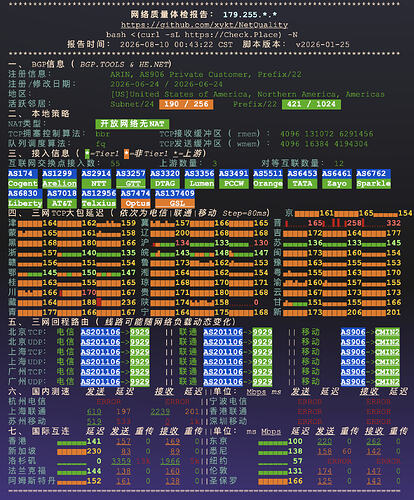
Task: Click the AS6453 badge
Action: (x=302, y=173)
